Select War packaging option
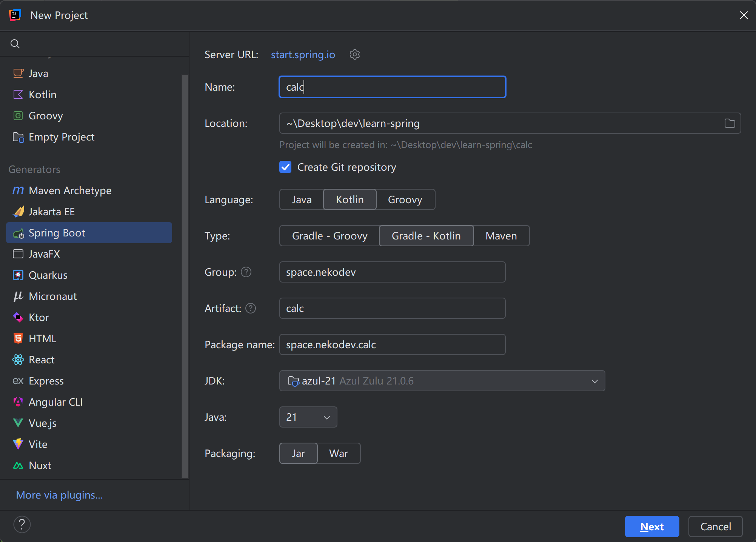 (339, 453)
